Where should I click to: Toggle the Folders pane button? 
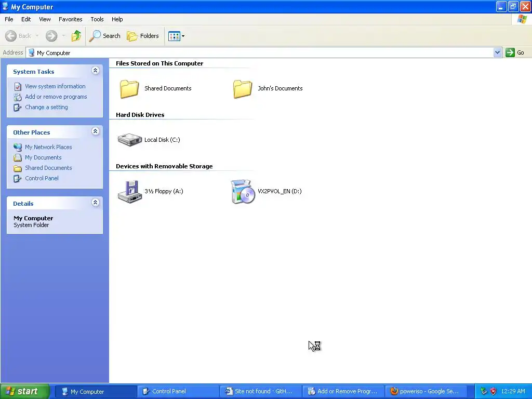142,36
